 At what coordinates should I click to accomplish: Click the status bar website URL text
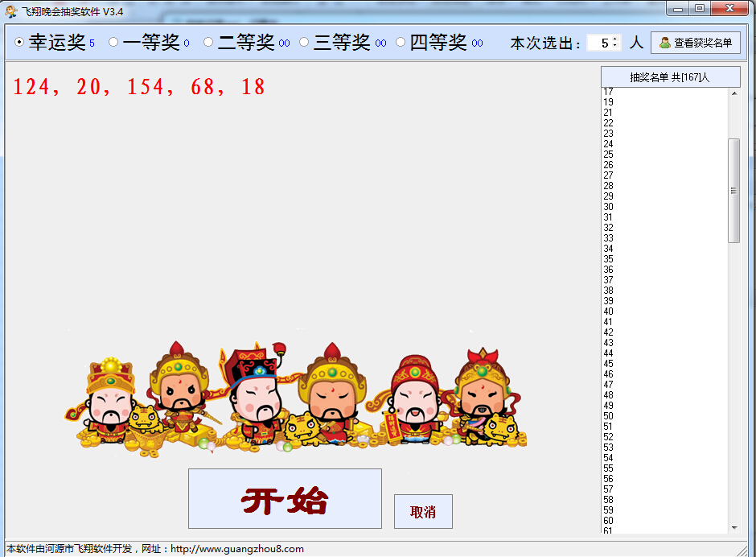pyautogui.click(x=237, y=549)
